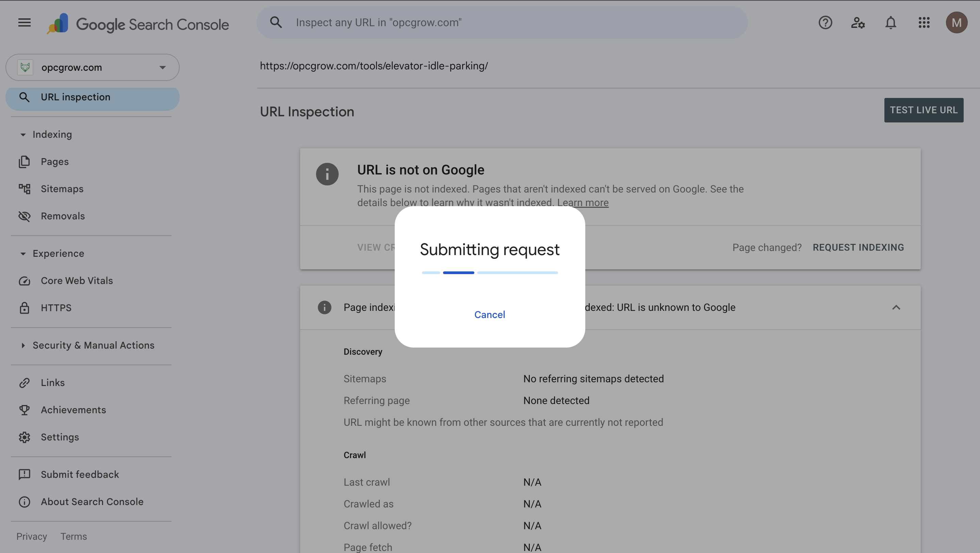Click the URL Inspection page heading
The height and width of the screenshot is (553, 980).
click(x=307, y=112)
